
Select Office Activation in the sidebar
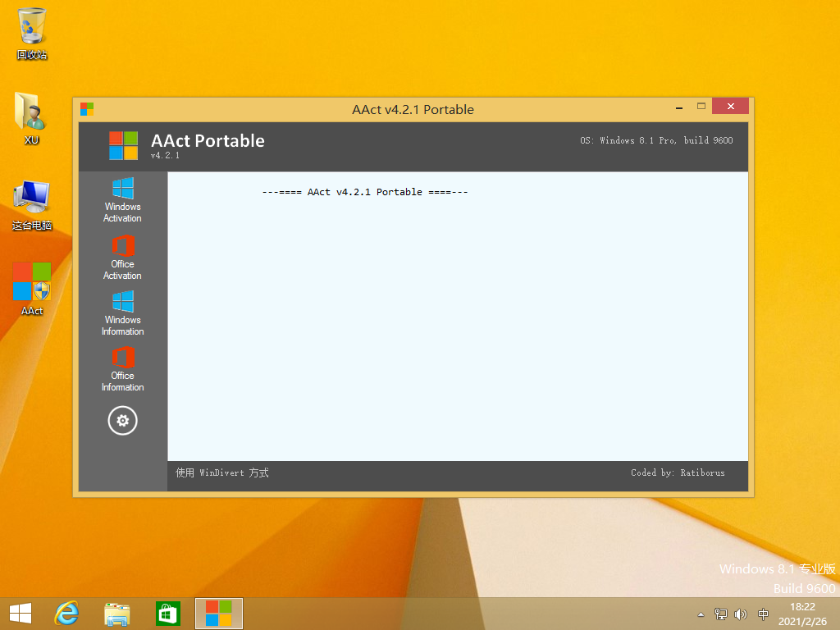click(122, 257)
